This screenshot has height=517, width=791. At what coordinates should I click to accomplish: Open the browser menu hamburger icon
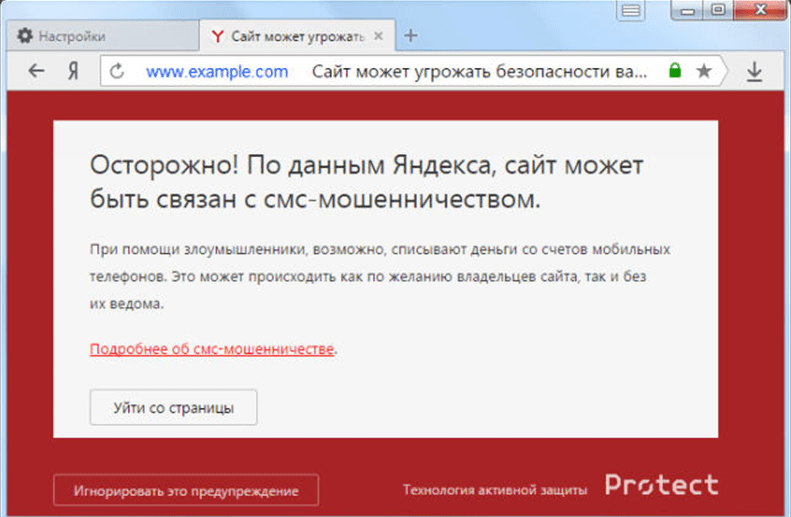tap(631, 11)
